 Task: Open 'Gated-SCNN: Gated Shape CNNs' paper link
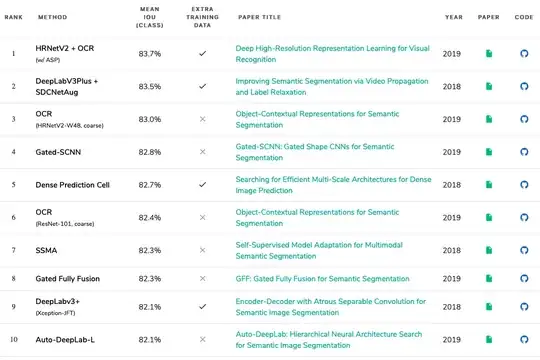click(x=315, y=152)
